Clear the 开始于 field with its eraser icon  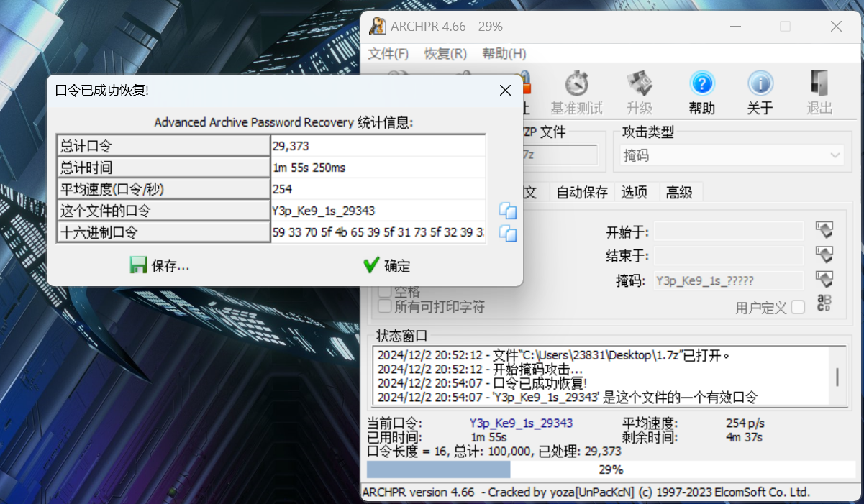824,231
